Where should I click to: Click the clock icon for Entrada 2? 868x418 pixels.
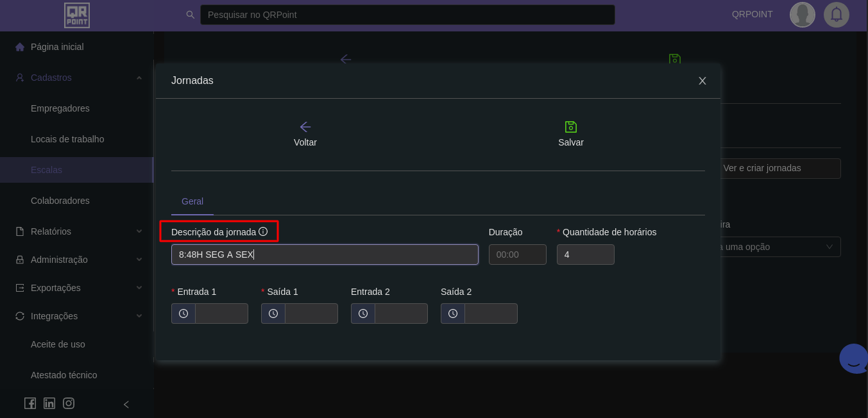(x=363, y=313)
